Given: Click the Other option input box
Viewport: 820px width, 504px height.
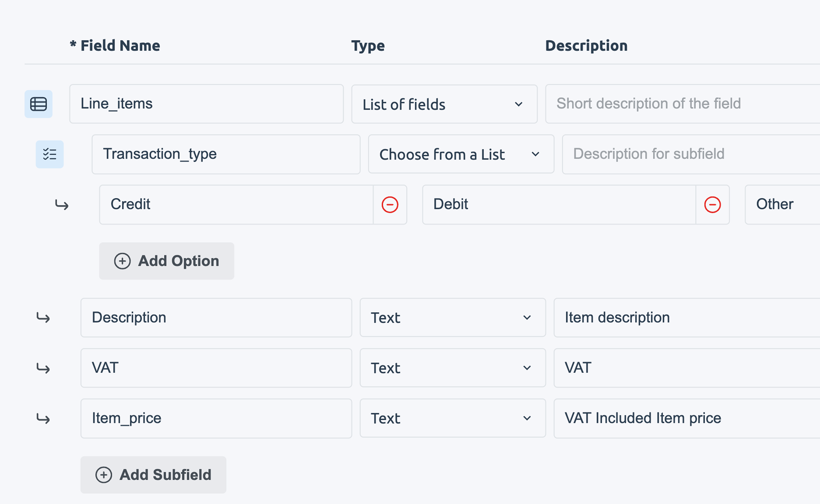Looking at the screenshot, I should coord(782,205).
